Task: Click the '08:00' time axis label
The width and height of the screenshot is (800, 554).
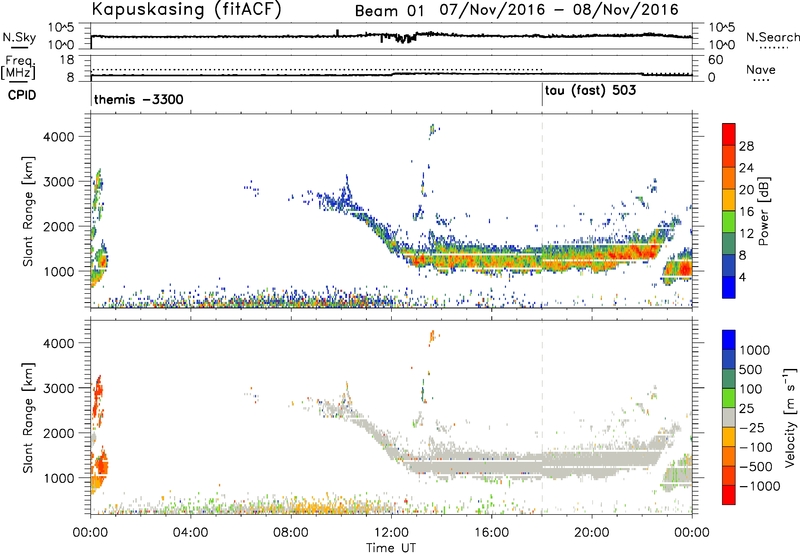Action: click(x=291, y=533)
